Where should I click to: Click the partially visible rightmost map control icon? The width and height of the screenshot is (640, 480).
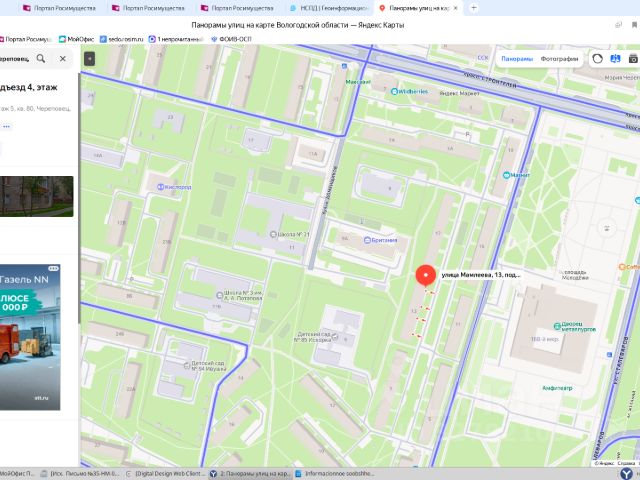(633, 58)
